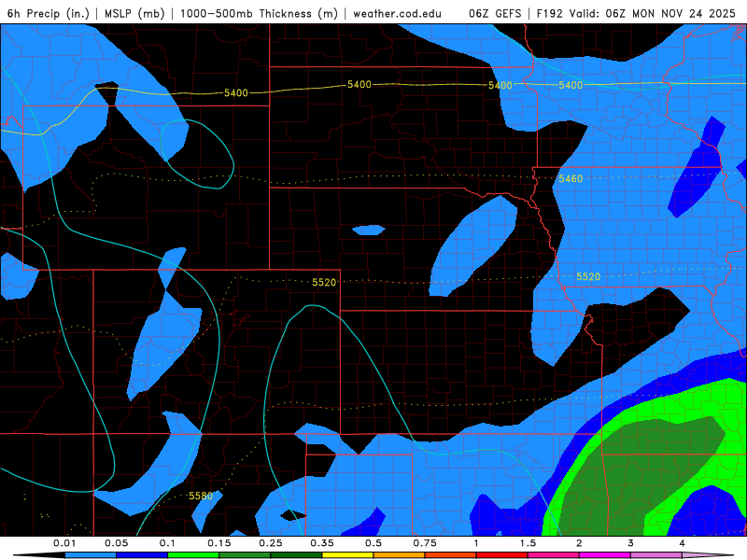
Task: Click the 5460 thickness contour label
Action: click(571, 178)
